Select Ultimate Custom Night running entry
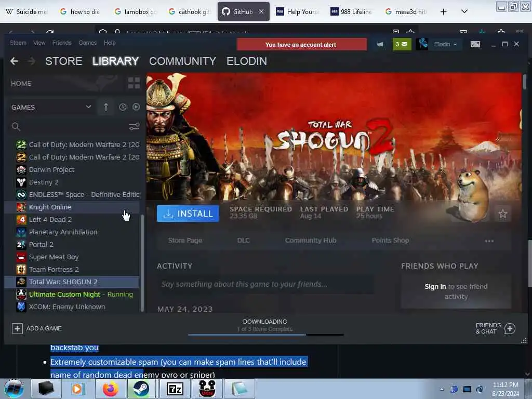532x399 pixels. click(72, 294)
